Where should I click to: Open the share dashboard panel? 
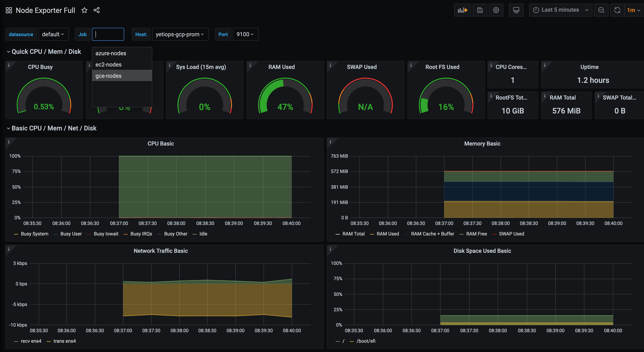click(x=97, y=10)
